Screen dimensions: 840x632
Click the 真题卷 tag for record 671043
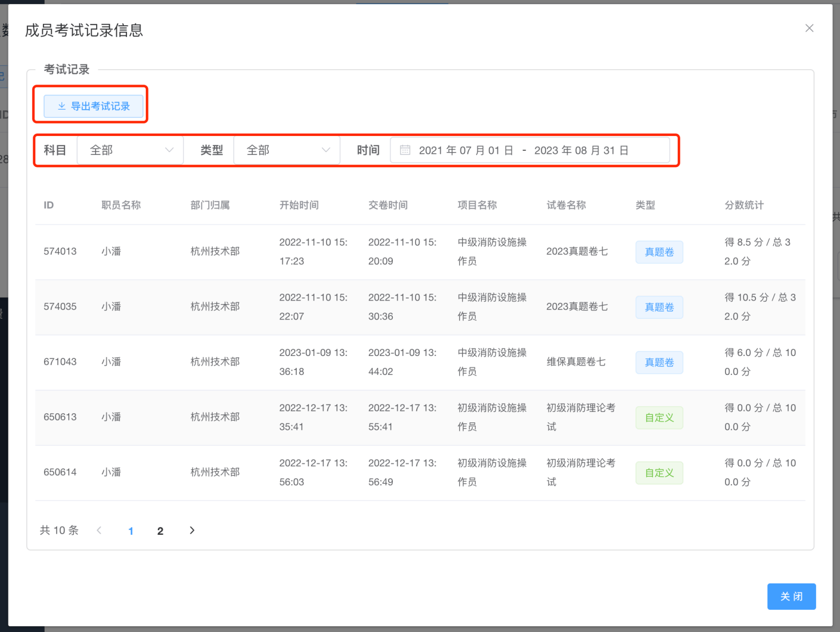click(x=659, y=362)
